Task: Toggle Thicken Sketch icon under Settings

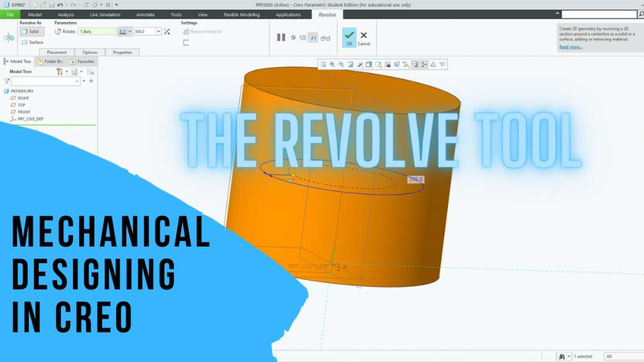Action: pyautogui.click(x=186, y=43)
